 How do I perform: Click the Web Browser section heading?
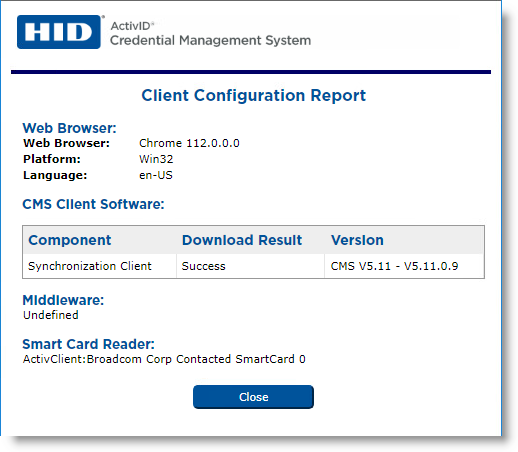[x=69, y=128]
